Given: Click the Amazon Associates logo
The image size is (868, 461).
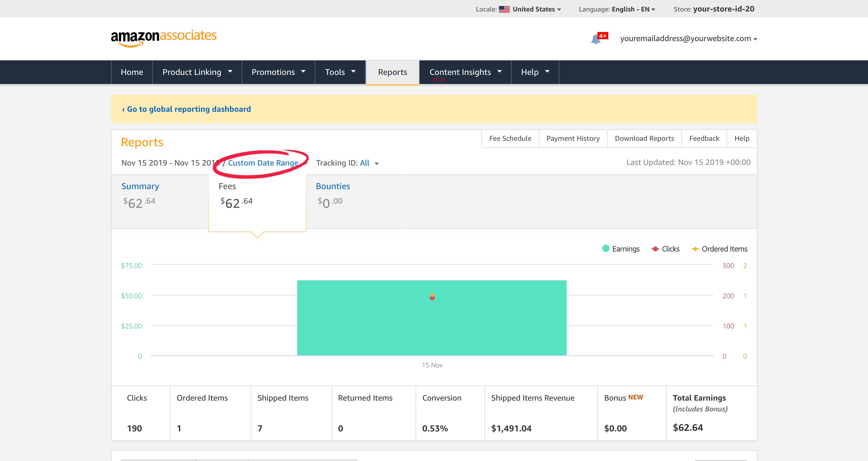Looking at the screenshot, I should pyautogui.click(x=164, y=38).
